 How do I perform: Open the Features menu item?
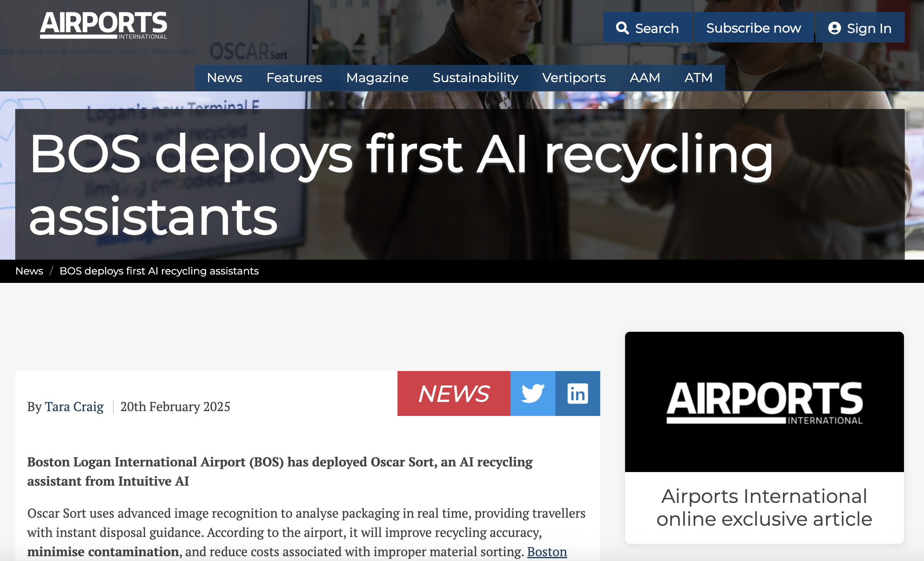294,78
